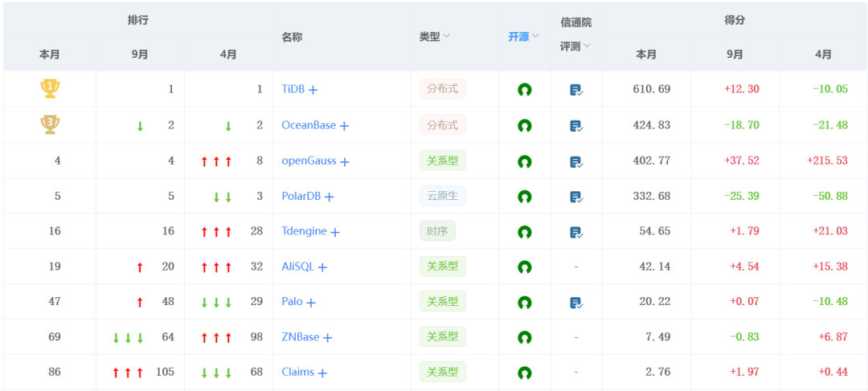Click the 名称 column header
The height and width of the screenshot is (391, 868).
[x=293, y=37]
